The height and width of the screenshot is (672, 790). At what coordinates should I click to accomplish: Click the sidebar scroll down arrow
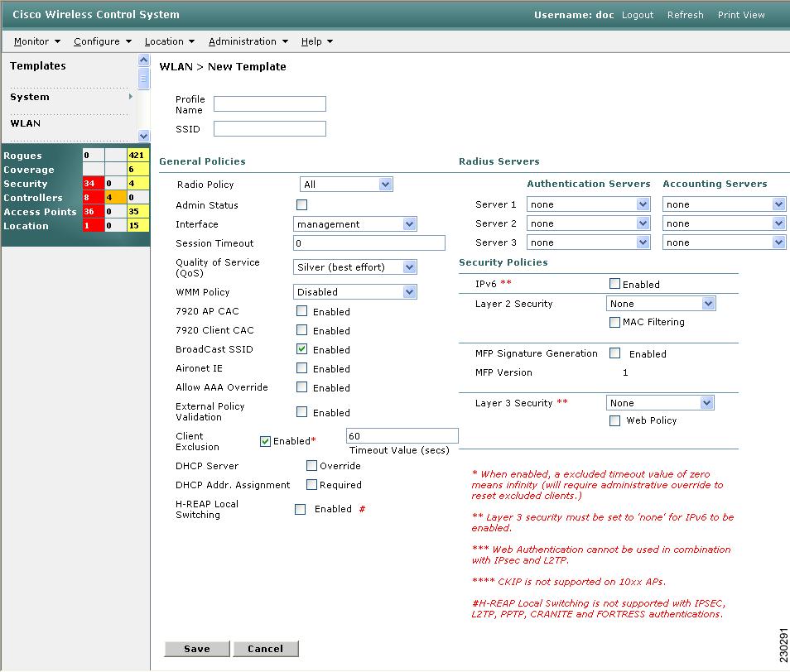click(143, 136)
